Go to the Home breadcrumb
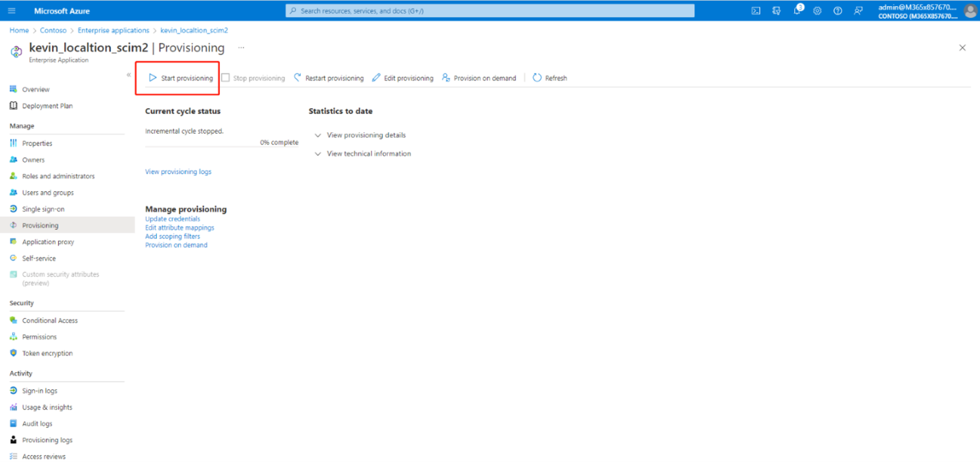This screenshot has width=980, height=462. coord(19,30)
